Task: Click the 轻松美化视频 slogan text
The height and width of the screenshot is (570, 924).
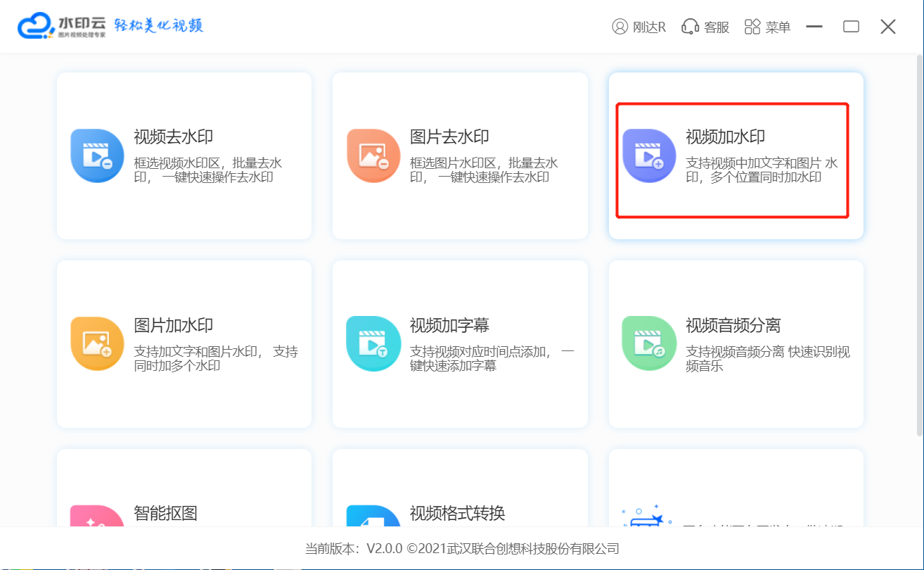Action: point(158,26)
